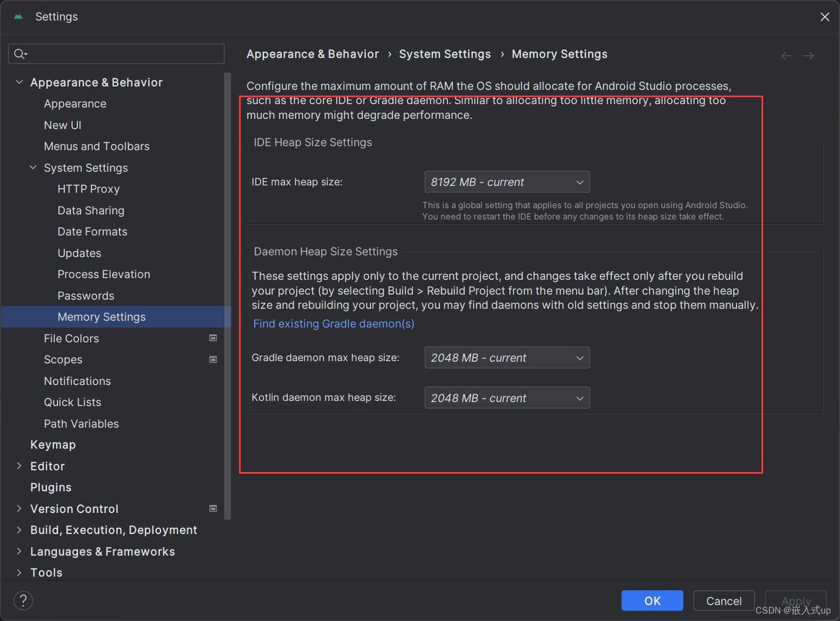Expand Languages & Frameworks section
Image resolution: width=840 pixels, height=621 pixels.
[19, 552]
